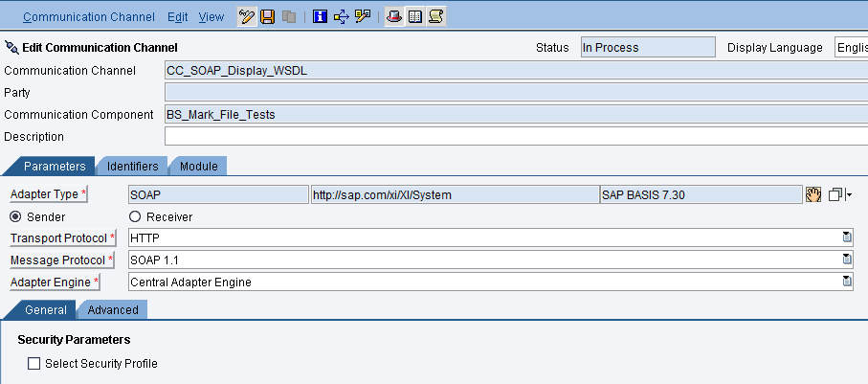Select the Sender radio button
The height and width of the screenshot is (384, 868).
point(16,216)
